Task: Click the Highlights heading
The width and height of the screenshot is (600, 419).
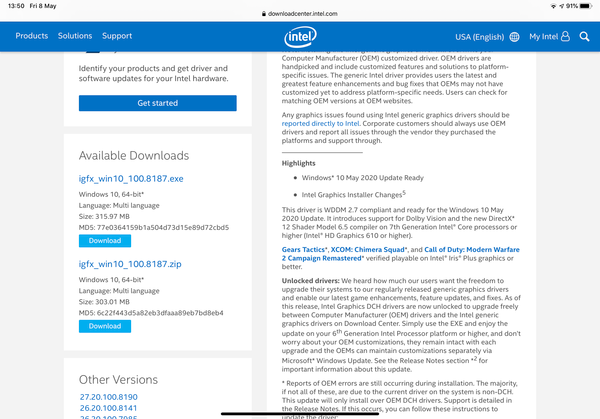Action: coord(298,163)
